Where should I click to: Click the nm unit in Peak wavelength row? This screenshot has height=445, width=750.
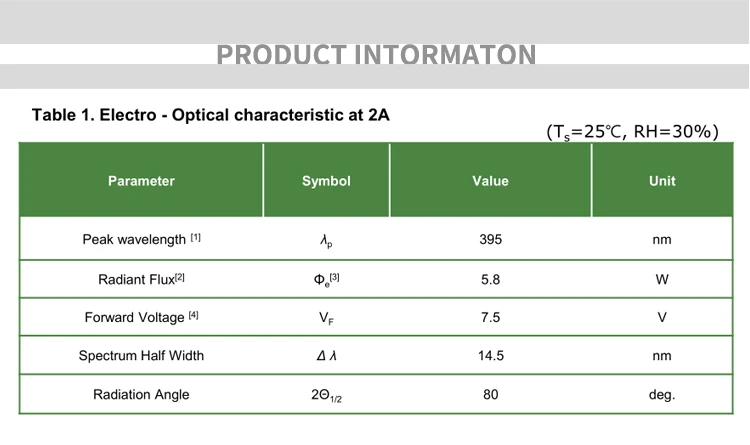click(x=662, y=240)
